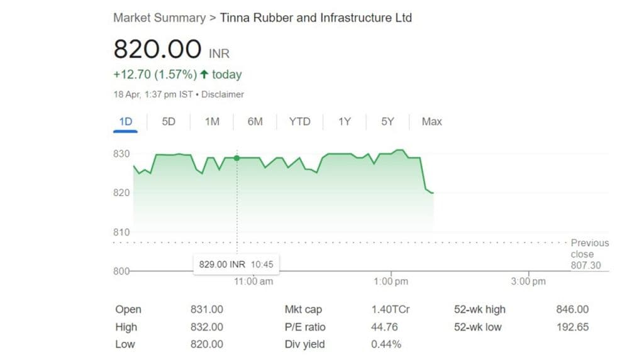Click the 829.00 INR tooltip box
This screenshot has height=362, width=644.
point(236,264)
